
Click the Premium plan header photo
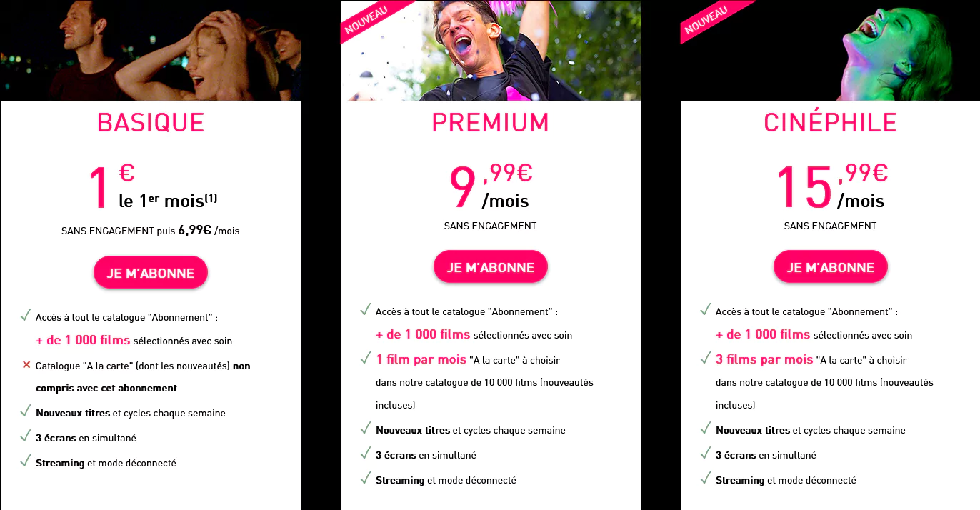point(491,50)
